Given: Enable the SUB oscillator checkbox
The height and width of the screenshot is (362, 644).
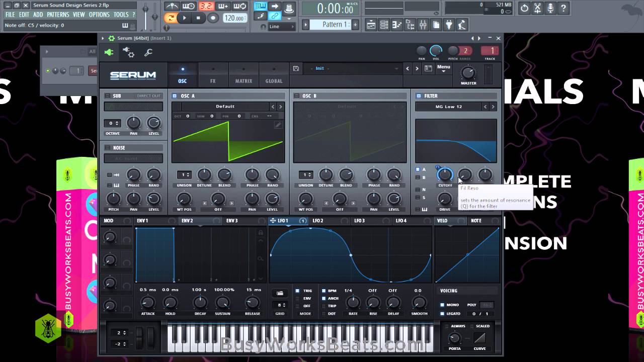Looking at the screenshot, I should pos(107,96).
